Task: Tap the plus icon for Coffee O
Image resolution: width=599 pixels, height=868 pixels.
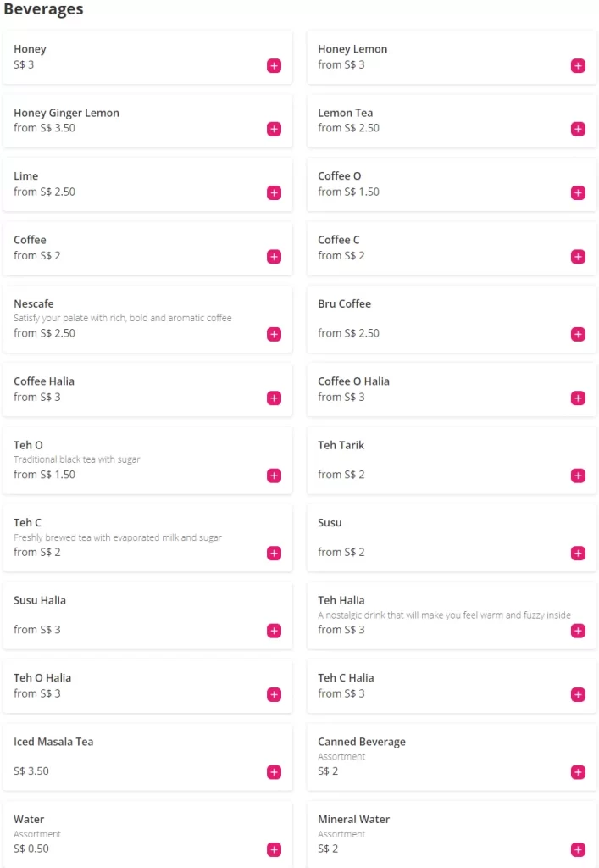Action: pos(578,193)
